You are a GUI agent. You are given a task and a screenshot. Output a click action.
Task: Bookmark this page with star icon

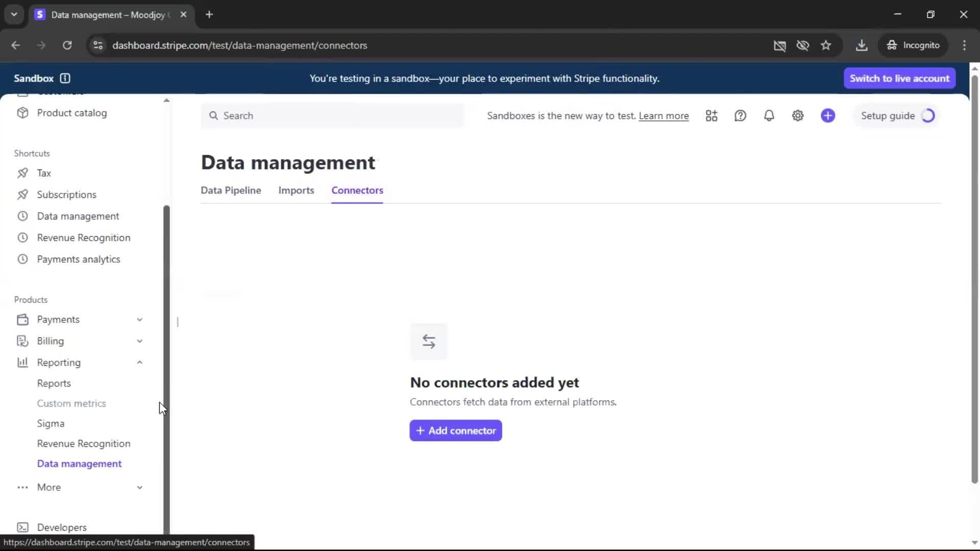(x=826, y=45)
